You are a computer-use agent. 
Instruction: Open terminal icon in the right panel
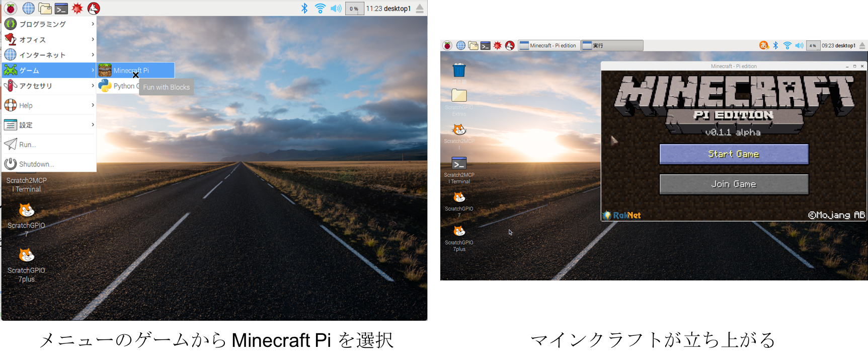tap(485, 46)
